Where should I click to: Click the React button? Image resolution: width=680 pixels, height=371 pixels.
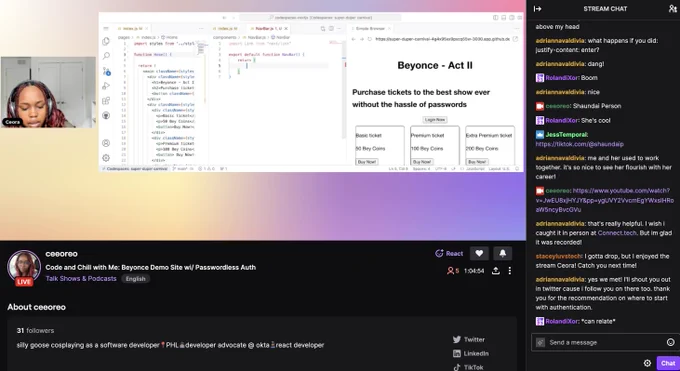tap(449, 253)
